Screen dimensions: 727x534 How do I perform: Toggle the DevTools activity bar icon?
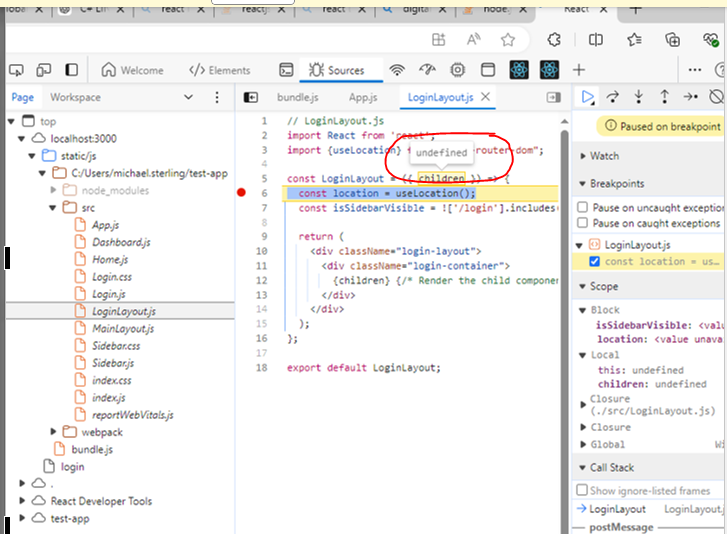71,70
